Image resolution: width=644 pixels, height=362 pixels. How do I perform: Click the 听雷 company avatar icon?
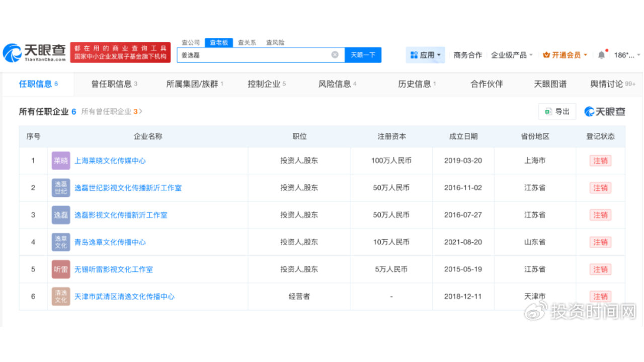(60, 269)
